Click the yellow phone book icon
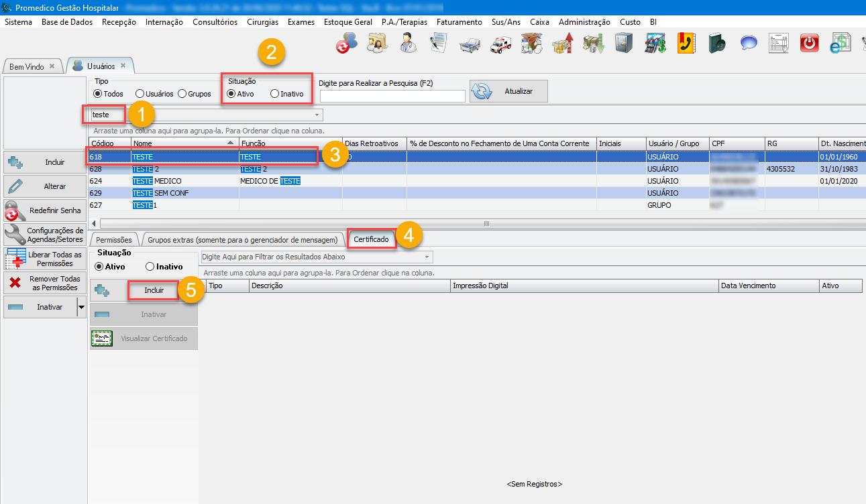 pyautogui.click(x=686, y=44)
